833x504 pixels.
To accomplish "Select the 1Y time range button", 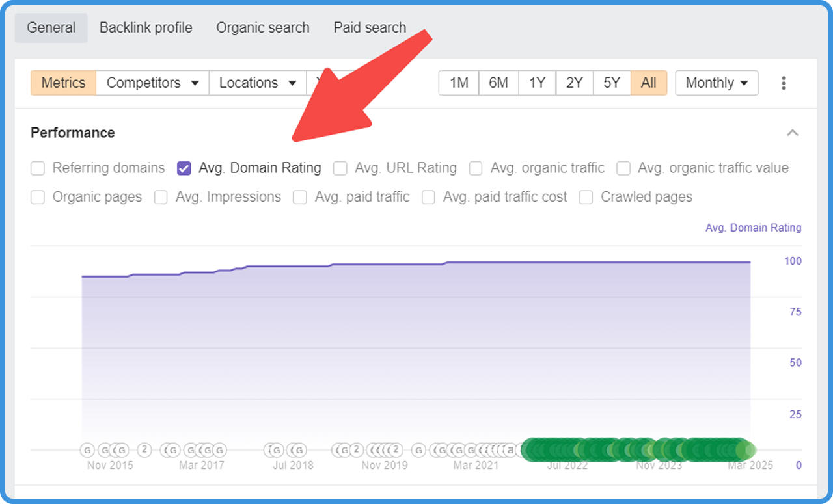I will click(537, 83).
